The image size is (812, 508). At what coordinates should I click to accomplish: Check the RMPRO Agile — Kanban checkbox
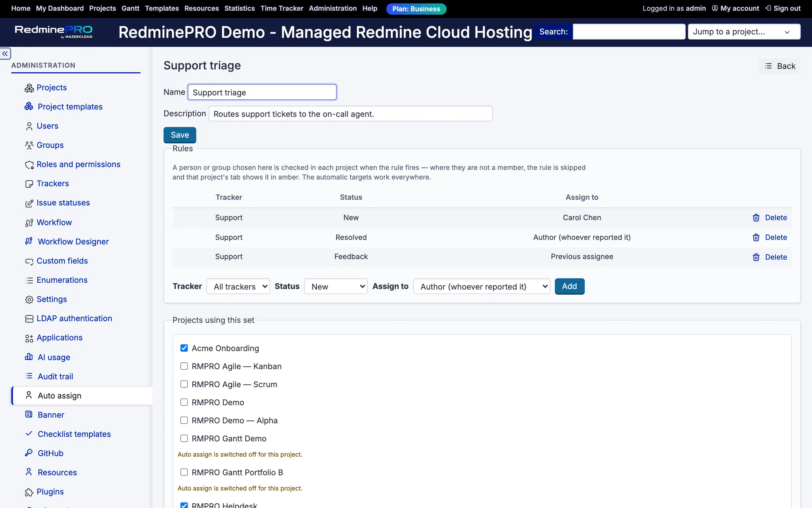(x=184, y=366)
